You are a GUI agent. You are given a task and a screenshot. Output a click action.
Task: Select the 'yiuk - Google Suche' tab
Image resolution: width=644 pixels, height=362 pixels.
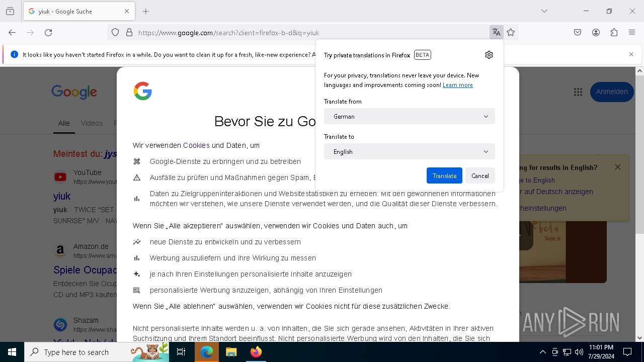[x=78, y=11]
